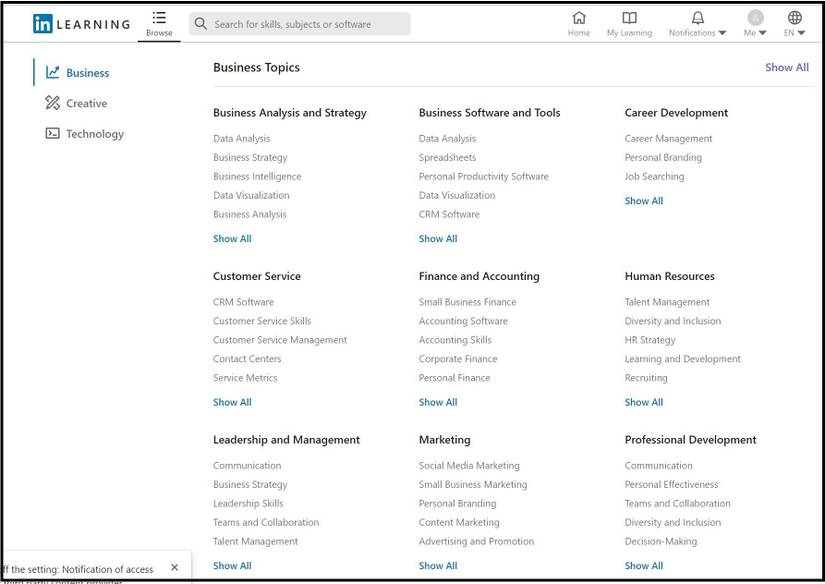Open Advertising and Promotion topic
The image size is (825, 584).
[x=476, y=541]
